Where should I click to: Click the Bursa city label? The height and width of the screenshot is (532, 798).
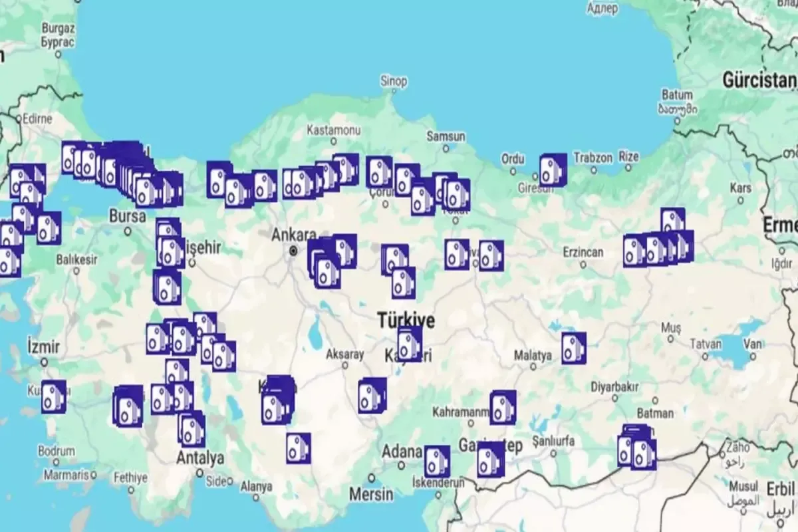point(127,216)
